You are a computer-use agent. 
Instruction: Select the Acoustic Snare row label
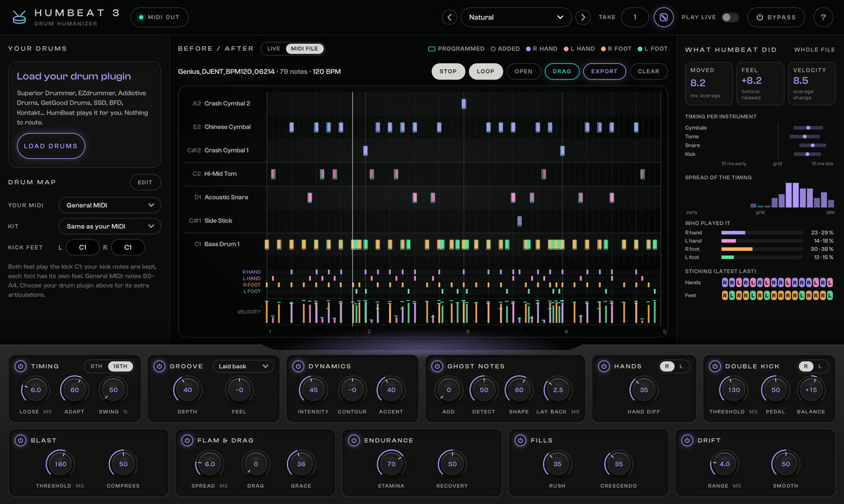tap(226, 198)
